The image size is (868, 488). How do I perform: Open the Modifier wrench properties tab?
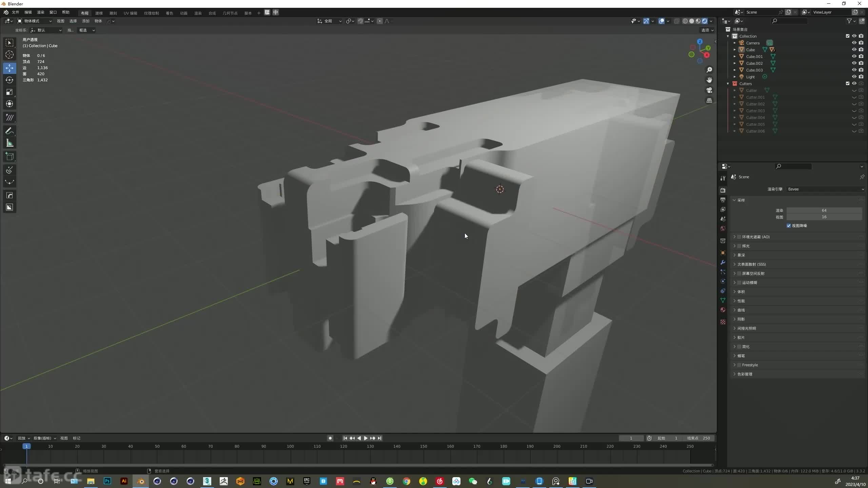[723, 262]
